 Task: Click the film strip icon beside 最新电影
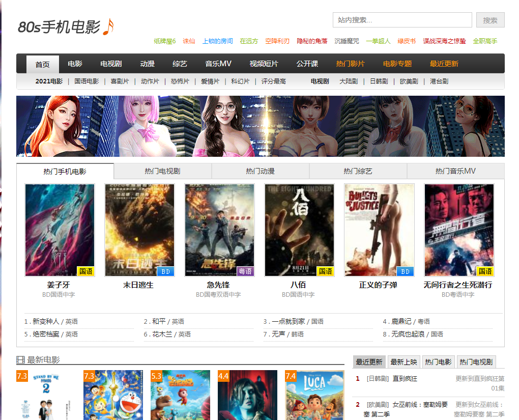(x=20, y=360)
